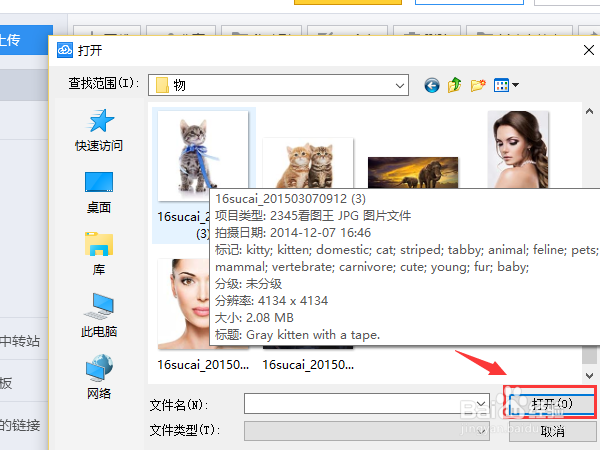Close the 打开 dialog
The width and height of the screenshot is (600, 450).
589,50
